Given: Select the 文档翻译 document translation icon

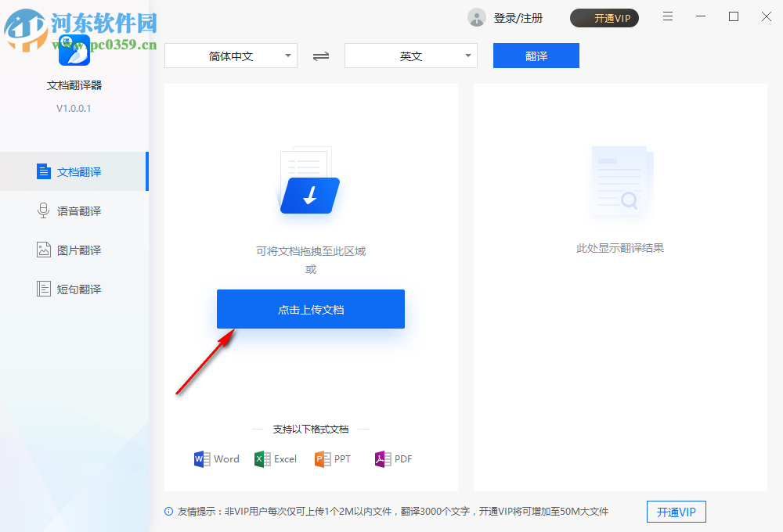Looking at the screenshot, I should (x=44, y=171).
